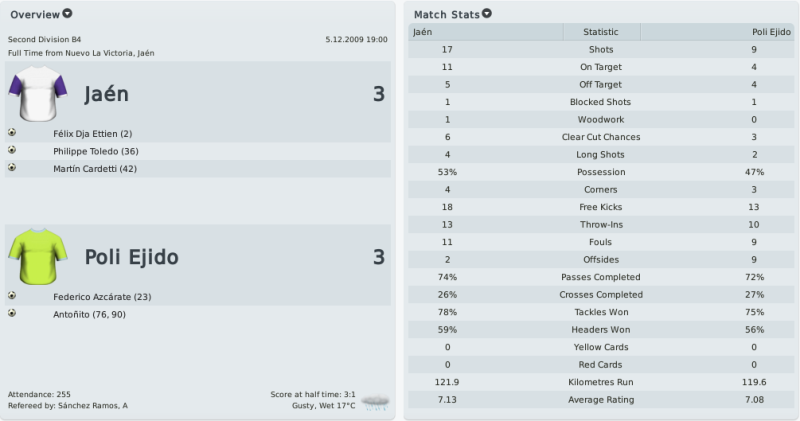This screenshot has height=421, width=800.
Task: Click goal ball icon beside Federico Azcárate
Action: 12,295
